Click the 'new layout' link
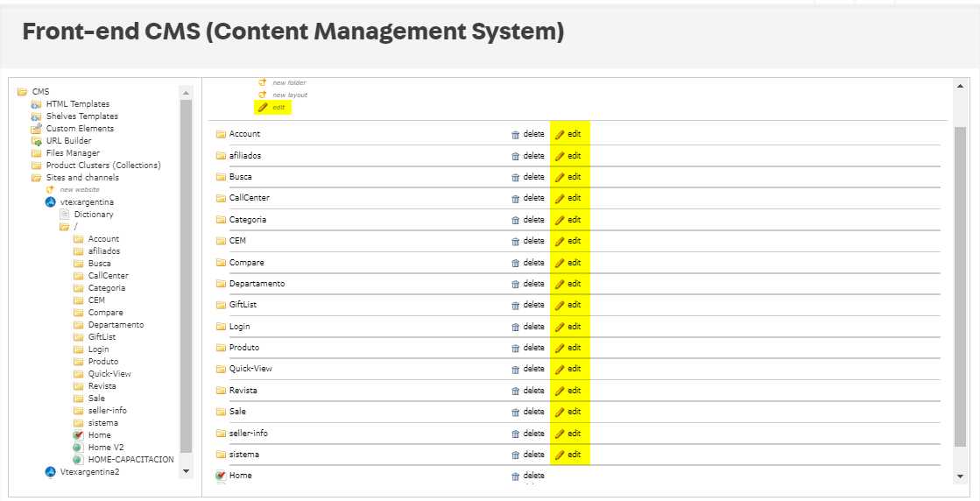This screenshot has width=980, height=501. pos(289,95)
